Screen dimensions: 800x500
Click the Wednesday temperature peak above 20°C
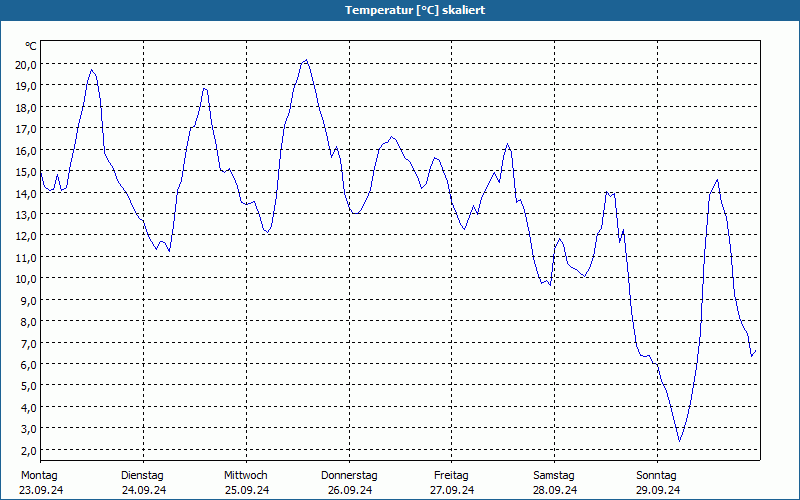tap(305, 61)
